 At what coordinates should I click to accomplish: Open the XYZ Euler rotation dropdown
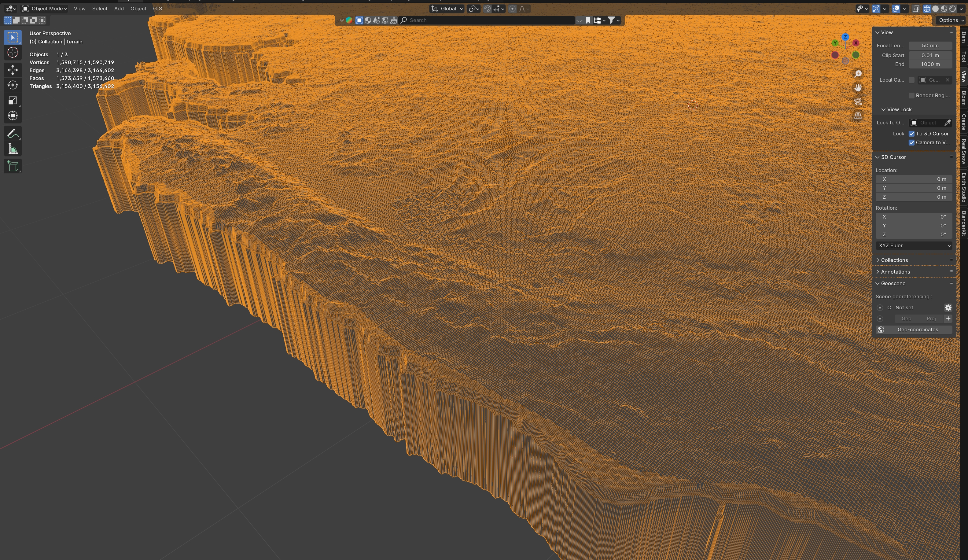pos(914,245)
